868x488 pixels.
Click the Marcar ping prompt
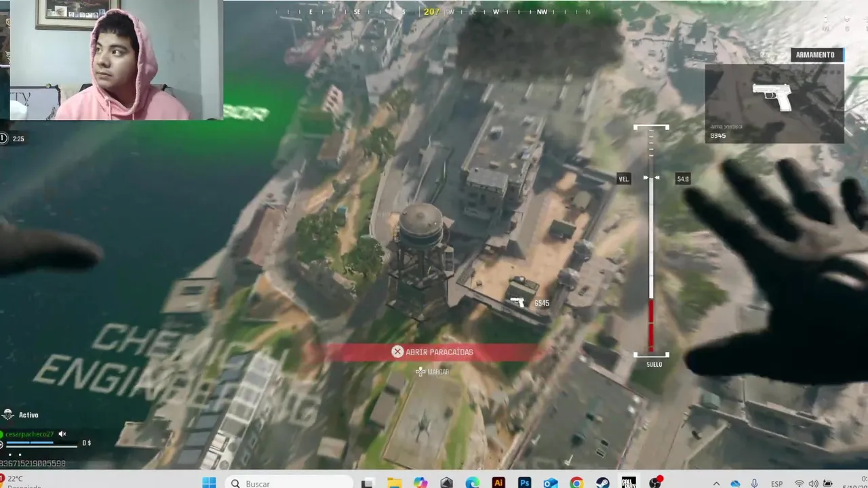click(432, 371)
